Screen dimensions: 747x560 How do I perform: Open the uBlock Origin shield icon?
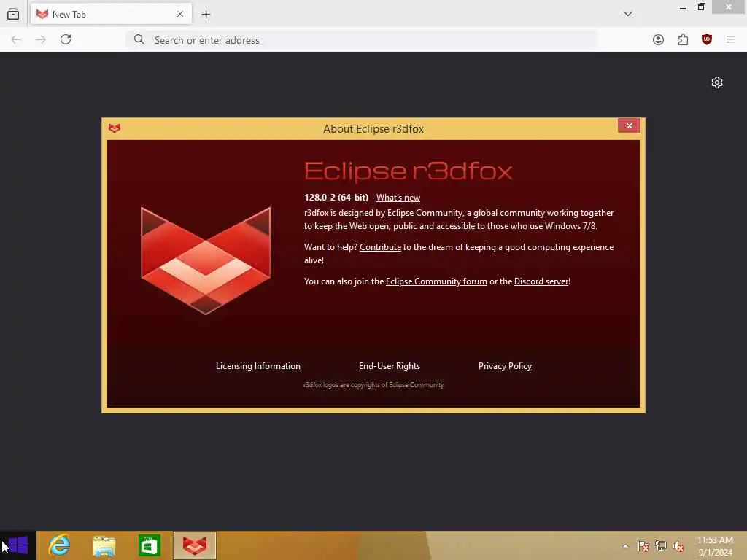tap(706, 39)
